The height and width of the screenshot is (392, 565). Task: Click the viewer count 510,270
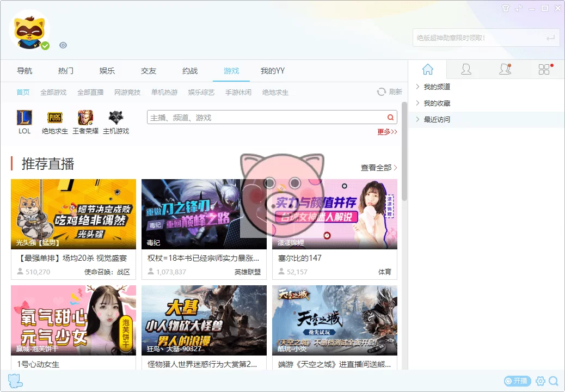(x=38, y=272)
